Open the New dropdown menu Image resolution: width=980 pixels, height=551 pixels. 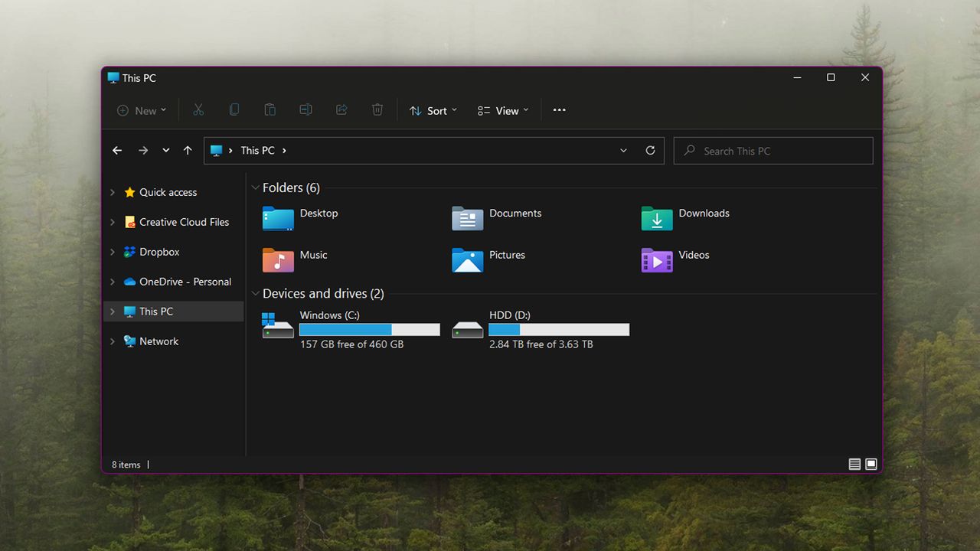pos(142,110)
